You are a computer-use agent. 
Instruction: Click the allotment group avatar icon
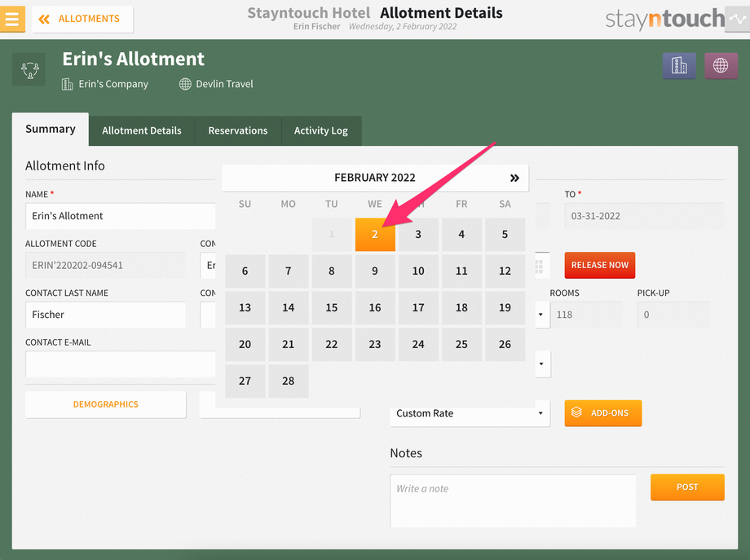tap(29, 70)
